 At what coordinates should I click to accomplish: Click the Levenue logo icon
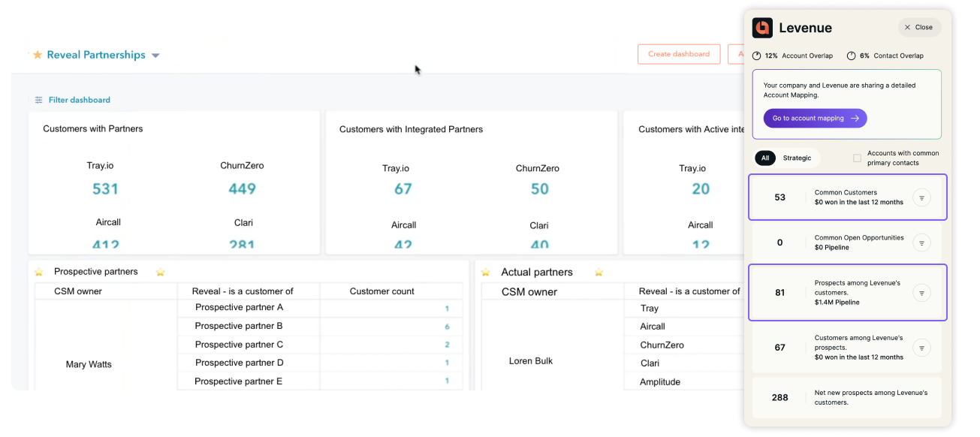[x=762, y=28]
